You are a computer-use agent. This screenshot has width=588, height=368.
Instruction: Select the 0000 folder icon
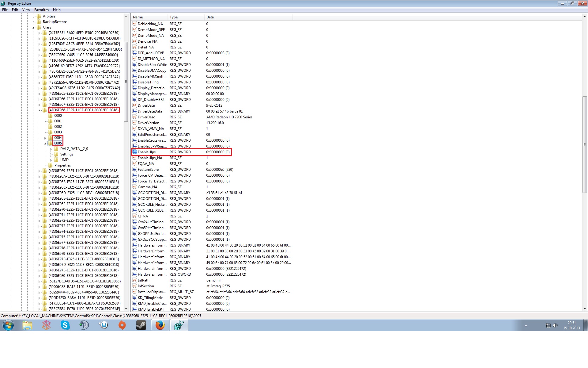click(x=51, y=116)
